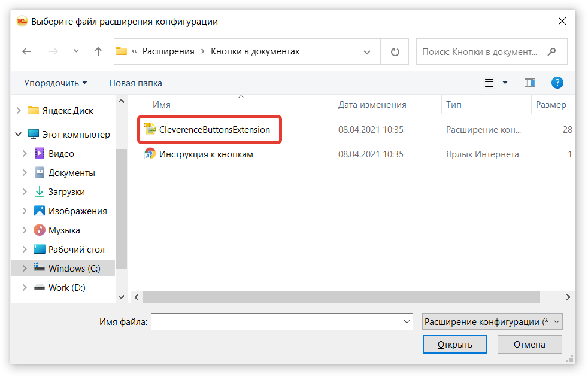Click the view layout icon
This screenshot has width=588, height=377.
(x=489, y=83)
